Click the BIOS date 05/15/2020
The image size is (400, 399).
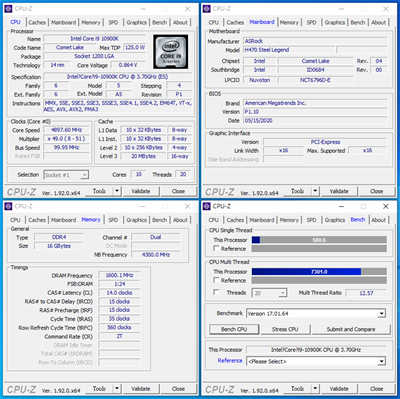pos(258,120)
